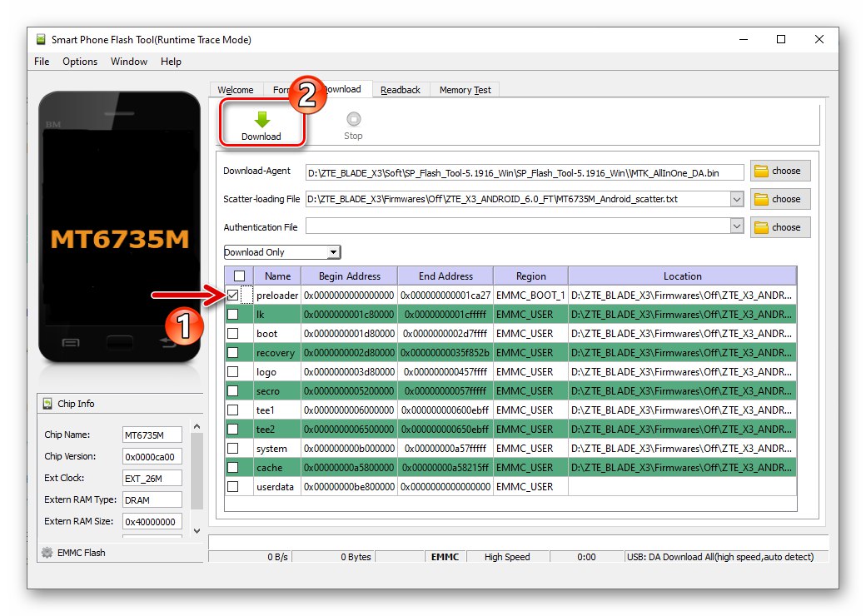This screenshot has height=616, width=866.
Task: Check the userdata partition checkbox
Action: [x=233, y=486]
